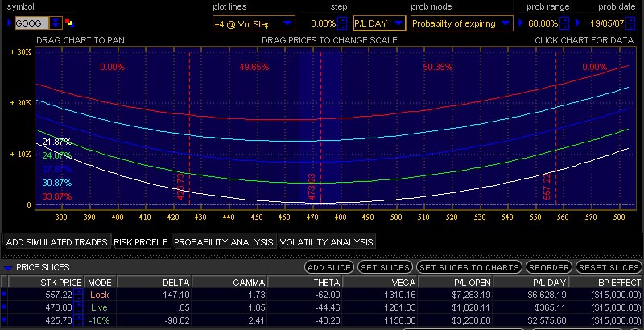The width and height of the screenshot is (644, 330).
Task: Switch to Add Simulated Trades tab
Action: pyautogui.click(x=56, y=242)
